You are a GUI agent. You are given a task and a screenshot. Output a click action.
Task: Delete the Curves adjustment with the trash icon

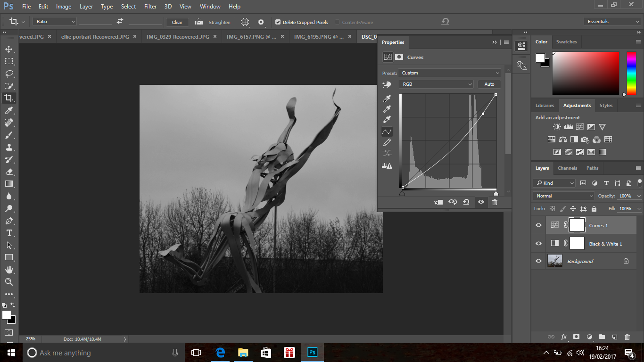tap(495, 202)
